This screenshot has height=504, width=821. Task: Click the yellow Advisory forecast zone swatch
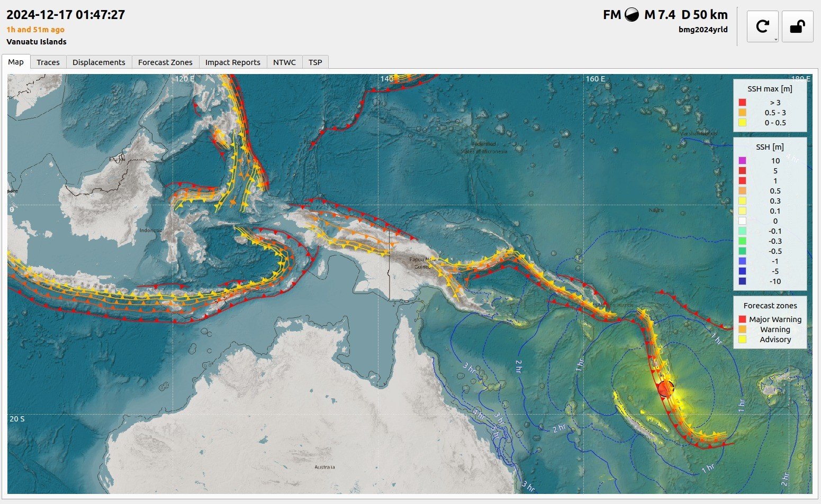click(x=742, y=340)
